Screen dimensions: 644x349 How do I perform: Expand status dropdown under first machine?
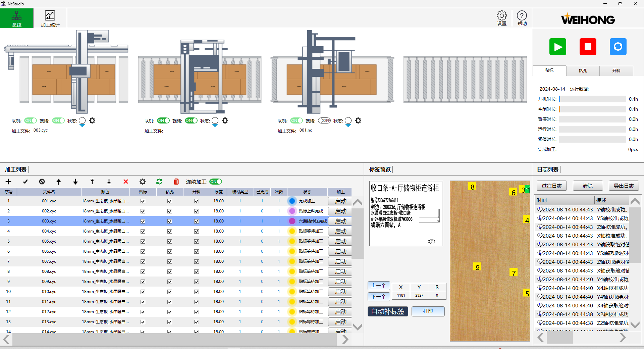[x=82, y=126]
